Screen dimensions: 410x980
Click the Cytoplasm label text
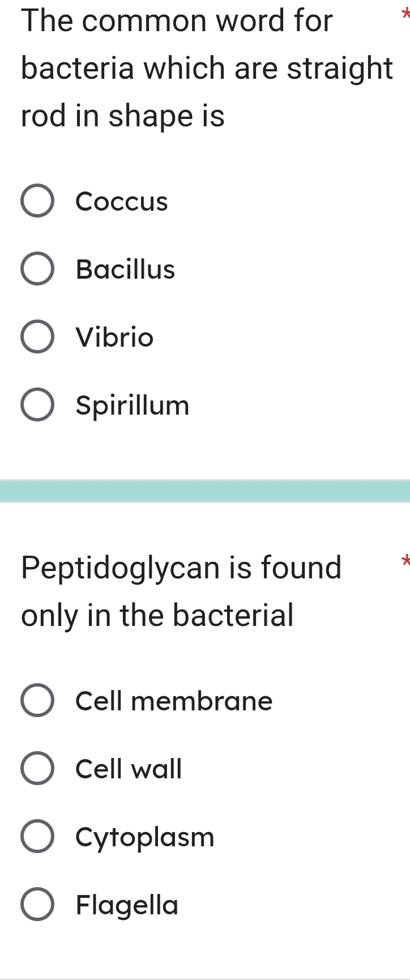point(145,838)
